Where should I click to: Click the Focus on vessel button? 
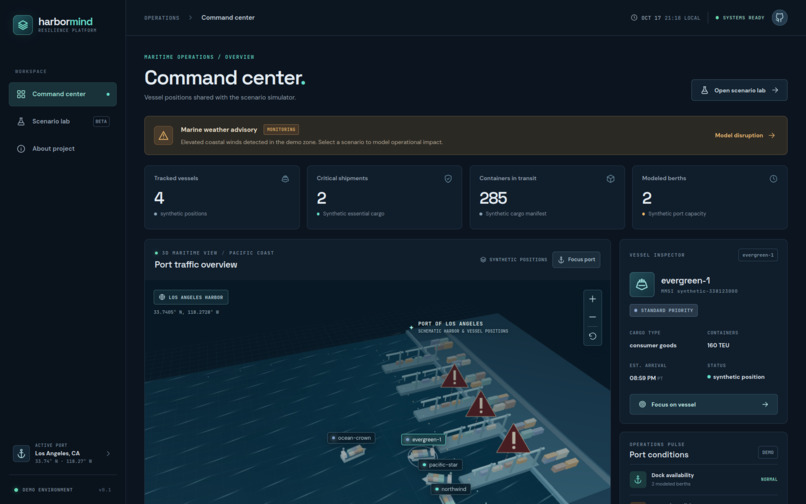(x=703, y=405)
